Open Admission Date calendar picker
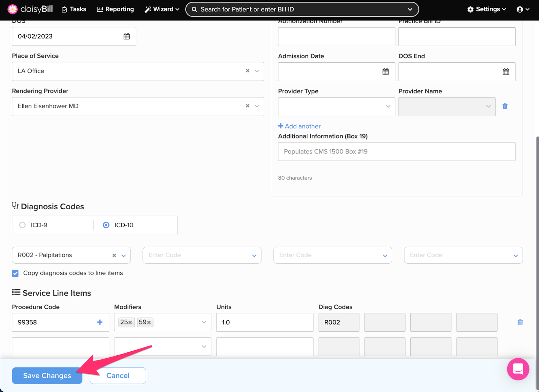The width and height of the screenshot is (539, 392). point(385,71)
